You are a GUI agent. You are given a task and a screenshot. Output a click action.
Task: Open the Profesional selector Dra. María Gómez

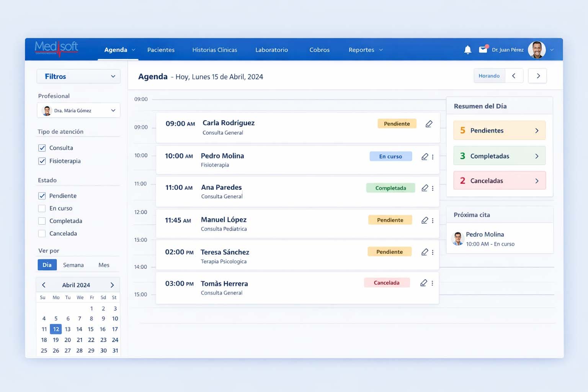[78, 111]
